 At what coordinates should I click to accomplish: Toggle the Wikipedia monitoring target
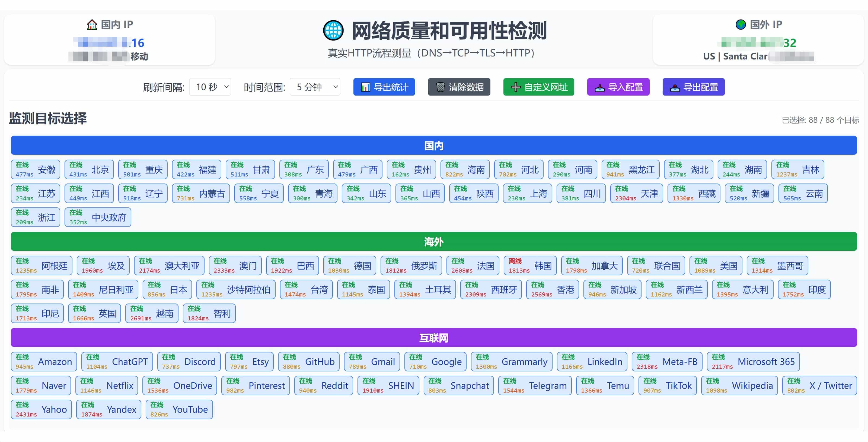(739, 385)
